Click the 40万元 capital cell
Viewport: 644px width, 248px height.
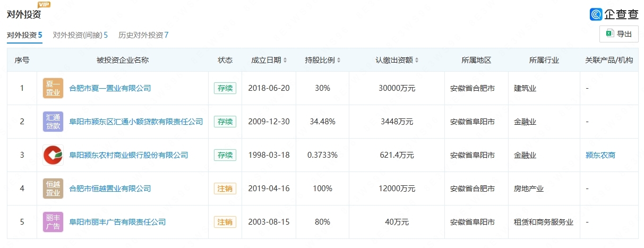397,222
